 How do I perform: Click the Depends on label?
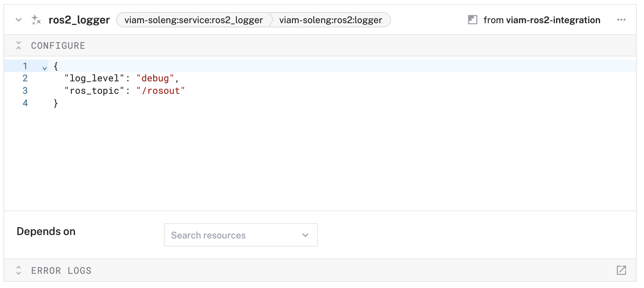pos(46,231)
